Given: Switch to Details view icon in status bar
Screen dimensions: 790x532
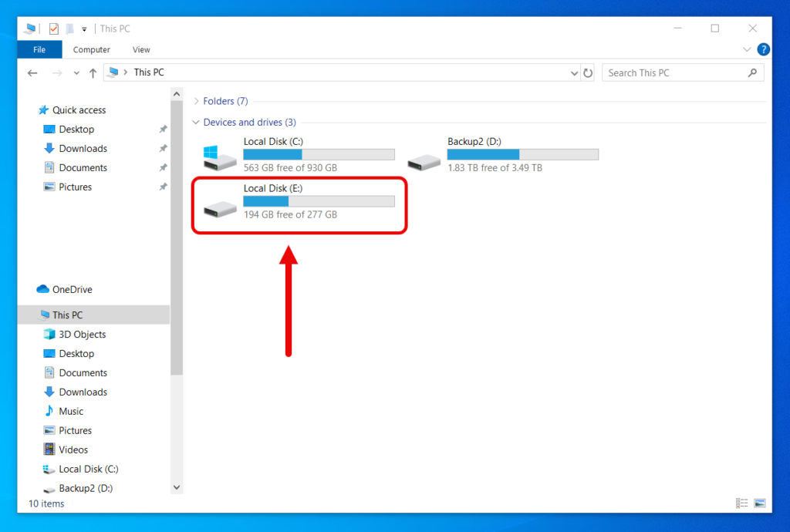Looking at the screenshot, I should [x=741, y=503].
